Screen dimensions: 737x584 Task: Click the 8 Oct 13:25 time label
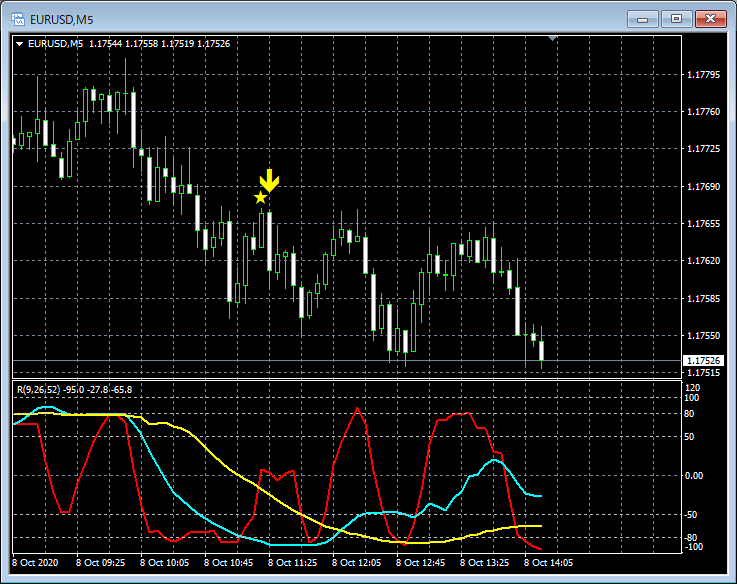click(484, 562)
